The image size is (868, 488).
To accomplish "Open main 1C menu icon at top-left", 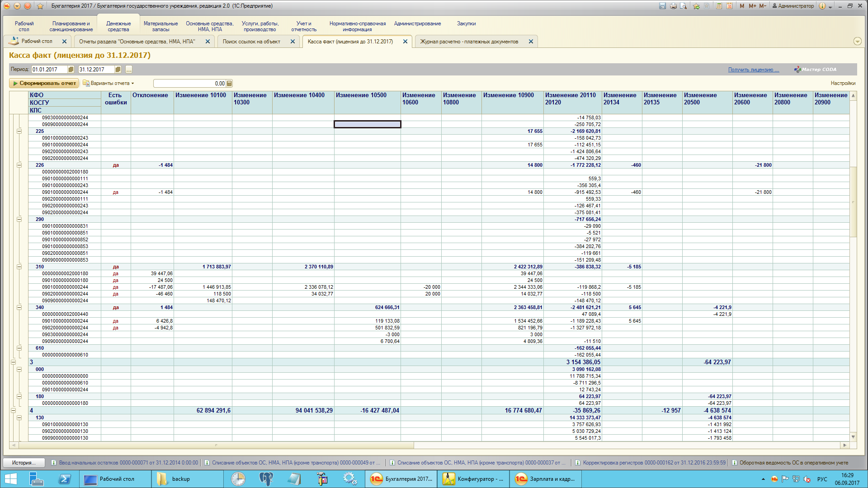I will coord(7,6).
